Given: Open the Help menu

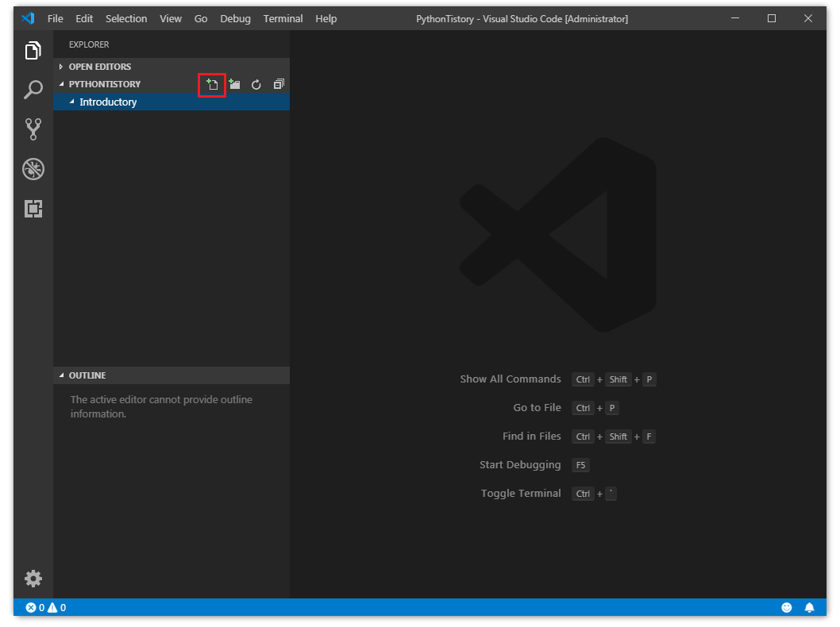Looking at the screenshot, I should (326, 19).
